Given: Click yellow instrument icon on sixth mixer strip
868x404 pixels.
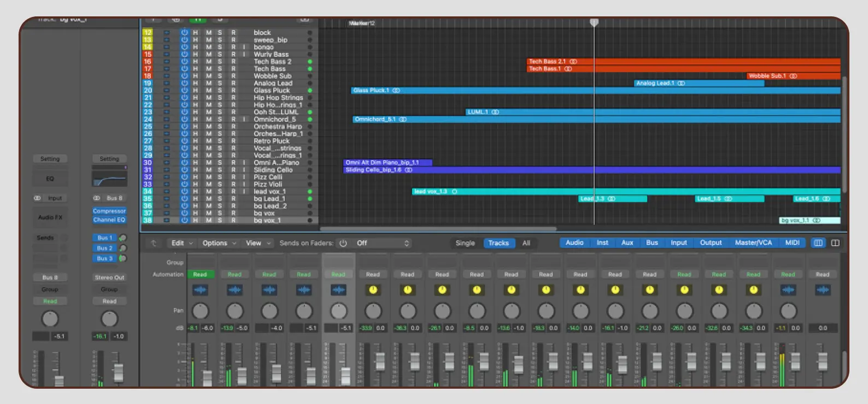Looking at the screenshot, I should point(373,290).
